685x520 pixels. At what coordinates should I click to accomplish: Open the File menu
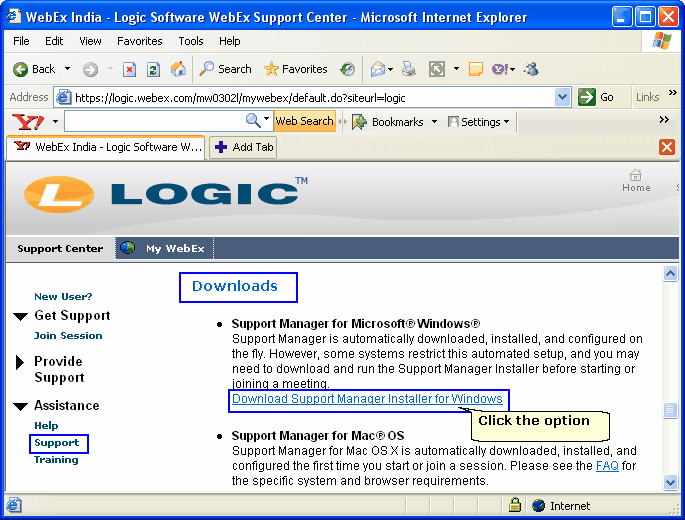coord(21,41)
